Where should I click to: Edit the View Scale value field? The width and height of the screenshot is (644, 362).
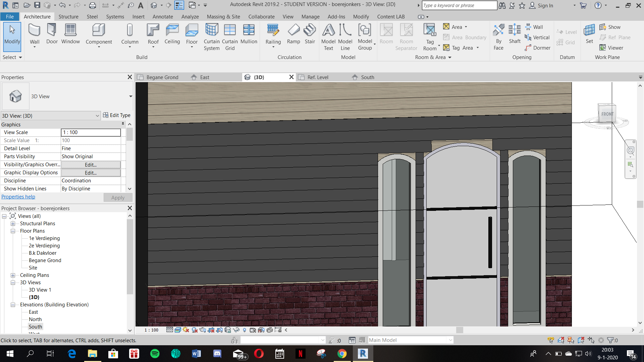coord(91,132)
